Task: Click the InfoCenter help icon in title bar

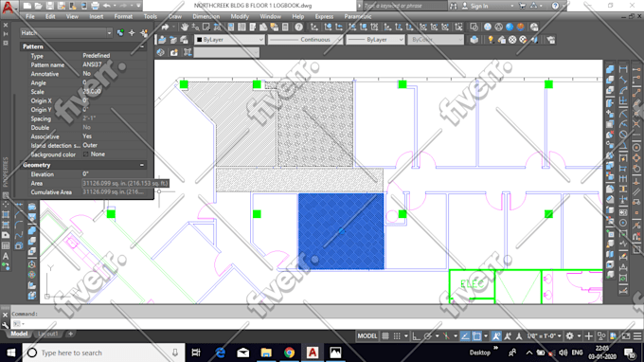Action: pos(555,6)
